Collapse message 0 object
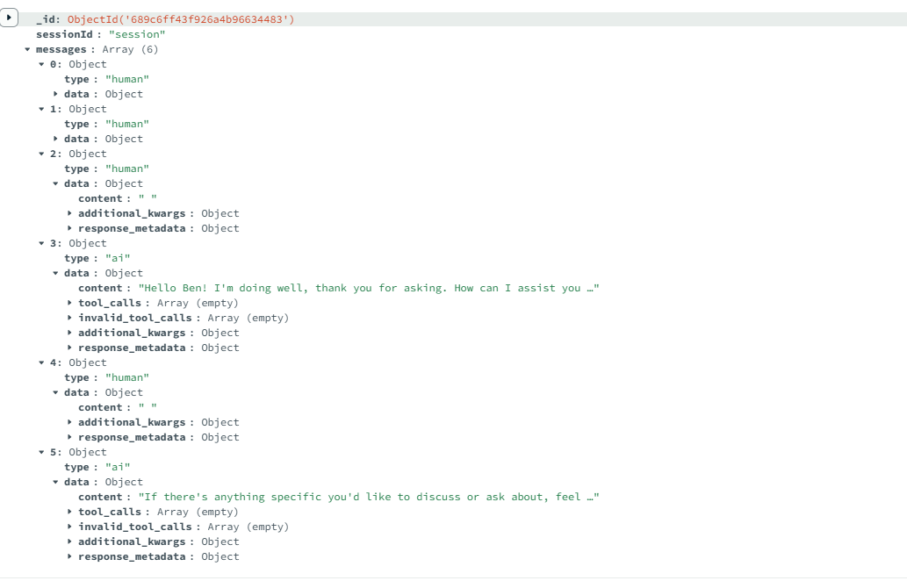The width and height of the screenshot is (907, 588). click(41, 64)
